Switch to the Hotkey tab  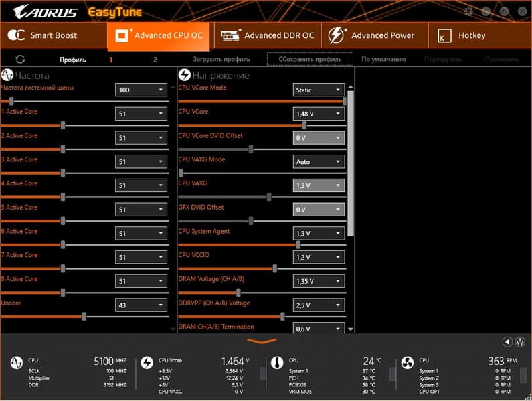pyautogui.click(x=480, y=35)
